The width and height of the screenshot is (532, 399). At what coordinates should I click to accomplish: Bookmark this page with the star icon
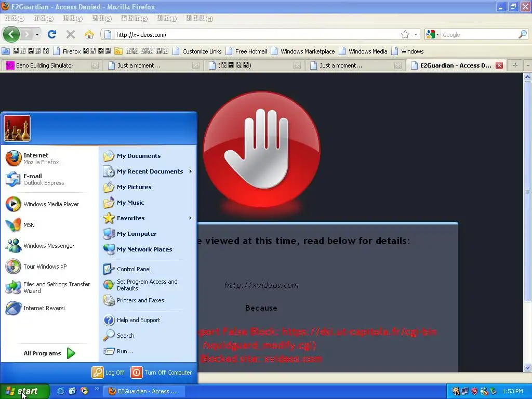point(405,34)
